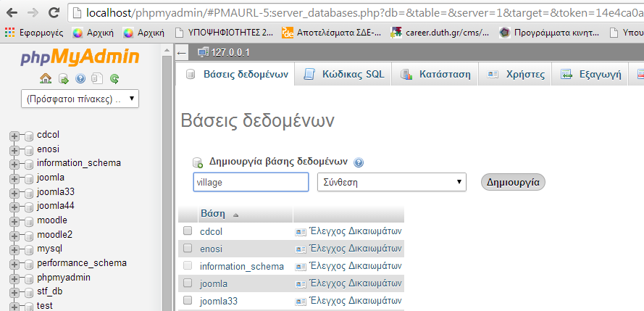Viewport: 644px width, 311px height.
Task: Click the cdcol database icon in tree
Action: coord(28,136)
